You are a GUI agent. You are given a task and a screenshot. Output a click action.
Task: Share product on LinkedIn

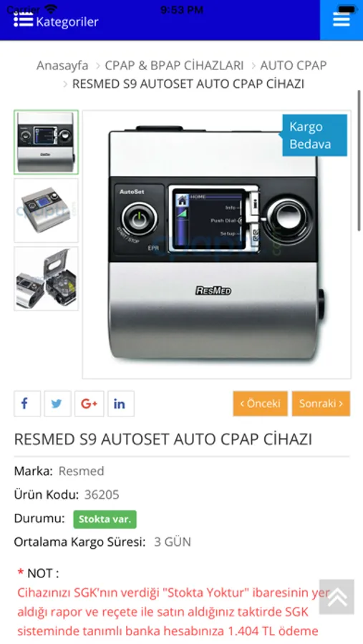[x=121, y=404]
